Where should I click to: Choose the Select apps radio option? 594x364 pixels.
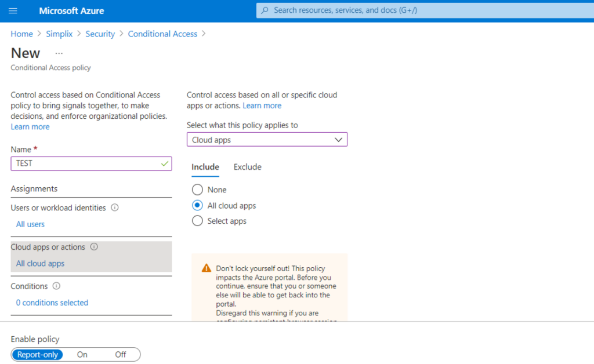point(197,221)
